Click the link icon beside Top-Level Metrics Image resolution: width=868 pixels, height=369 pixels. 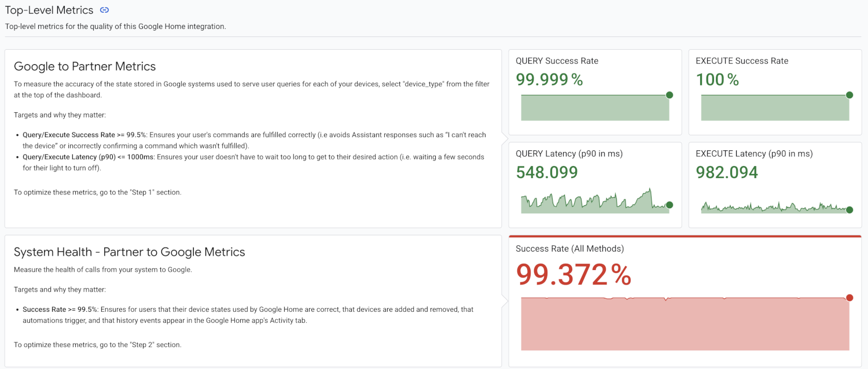(x=104, y=10)
